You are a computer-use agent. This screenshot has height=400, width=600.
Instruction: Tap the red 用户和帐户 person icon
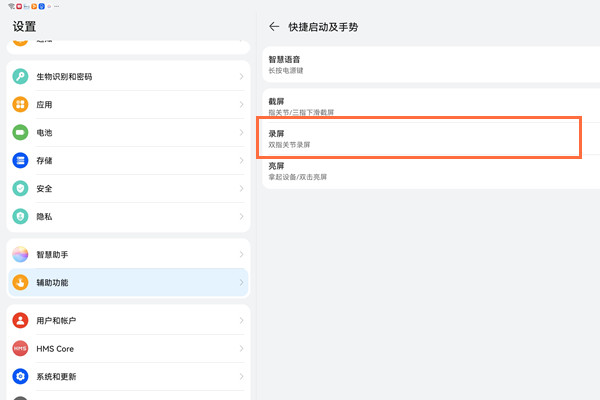tap(21, 321)
